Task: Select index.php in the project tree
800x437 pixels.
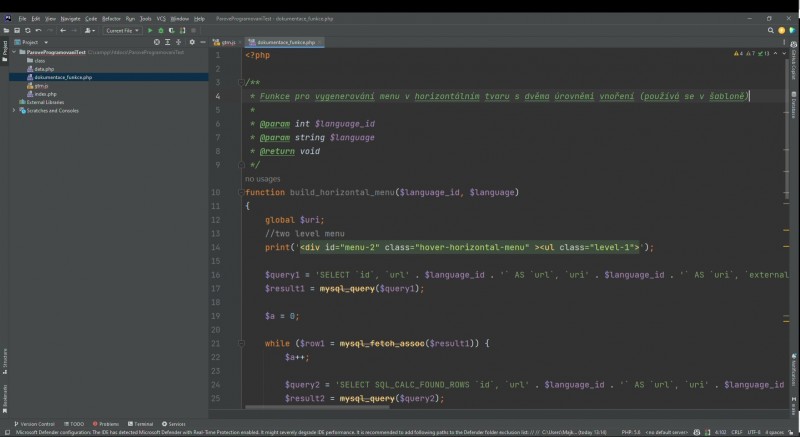Action: [46, 94]
